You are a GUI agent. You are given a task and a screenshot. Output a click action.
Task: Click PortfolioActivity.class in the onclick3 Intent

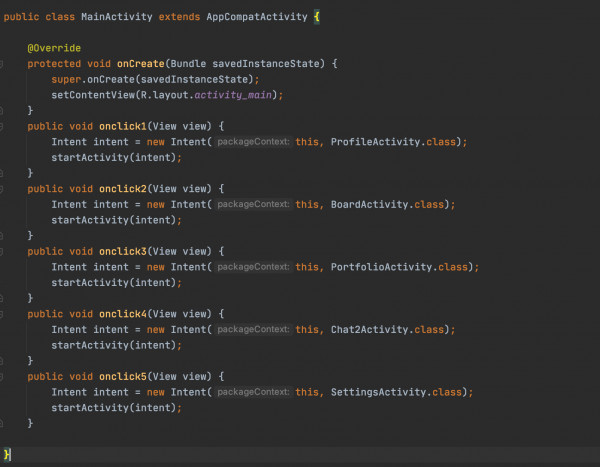399,267
